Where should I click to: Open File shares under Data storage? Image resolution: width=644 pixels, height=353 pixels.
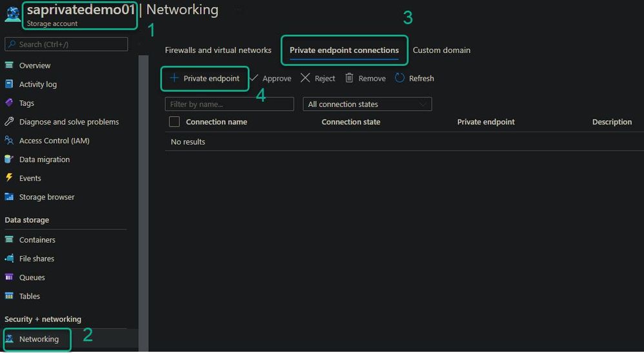coord(37,259)
